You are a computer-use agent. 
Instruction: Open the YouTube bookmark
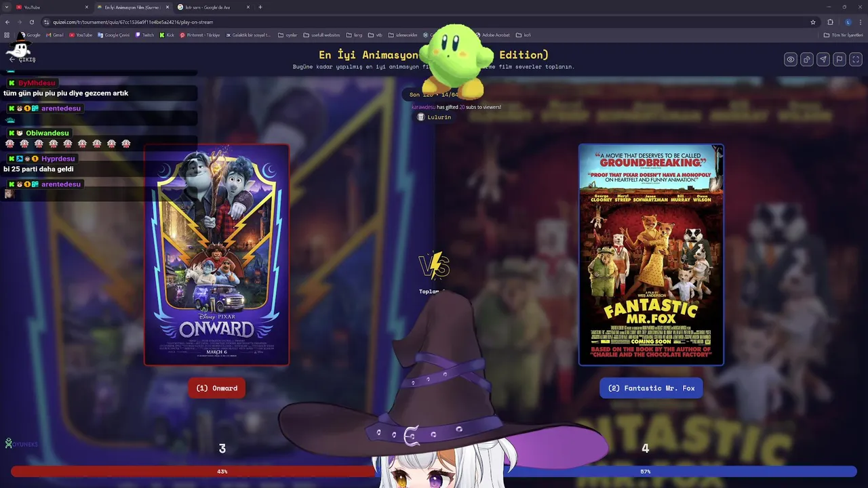[80, 35]
